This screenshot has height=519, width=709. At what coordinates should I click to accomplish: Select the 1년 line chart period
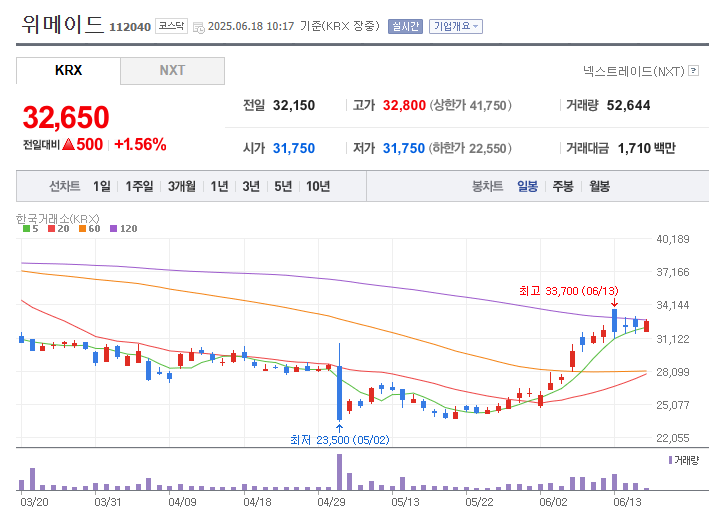coord(219,186)
